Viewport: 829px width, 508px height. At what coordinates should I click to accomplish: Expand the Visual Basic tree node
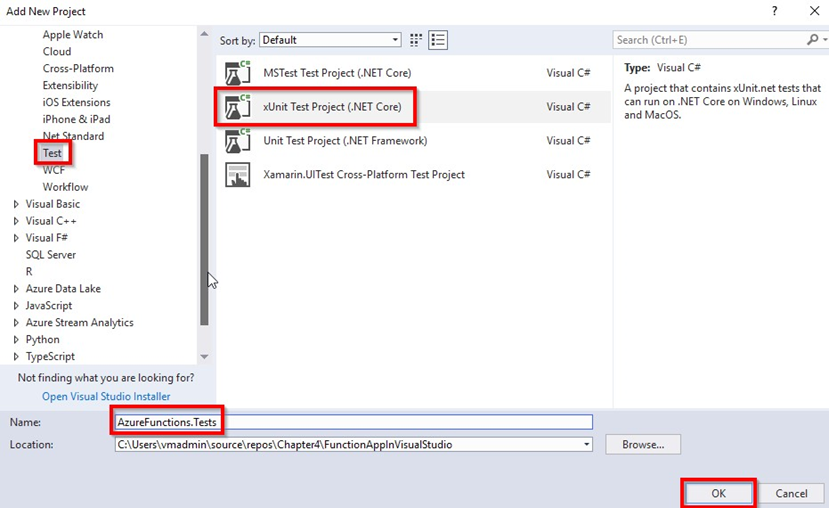tap(16, 204)
